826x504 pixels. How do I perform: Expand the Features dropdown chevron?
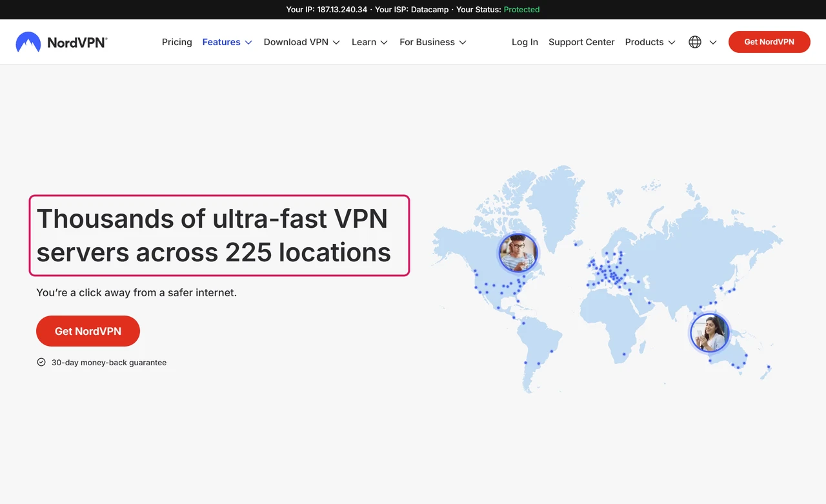(x=248, y=43)
